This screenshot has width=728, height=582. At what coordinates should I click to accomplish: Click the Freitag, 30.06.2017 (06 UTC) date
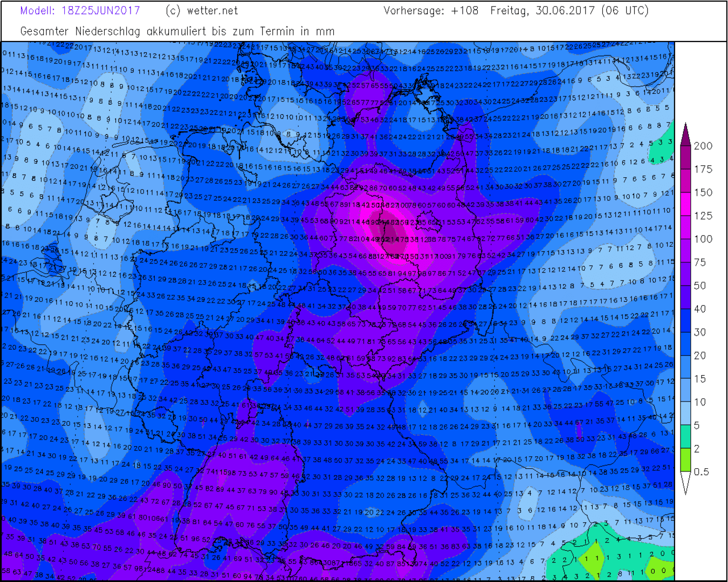569,11
